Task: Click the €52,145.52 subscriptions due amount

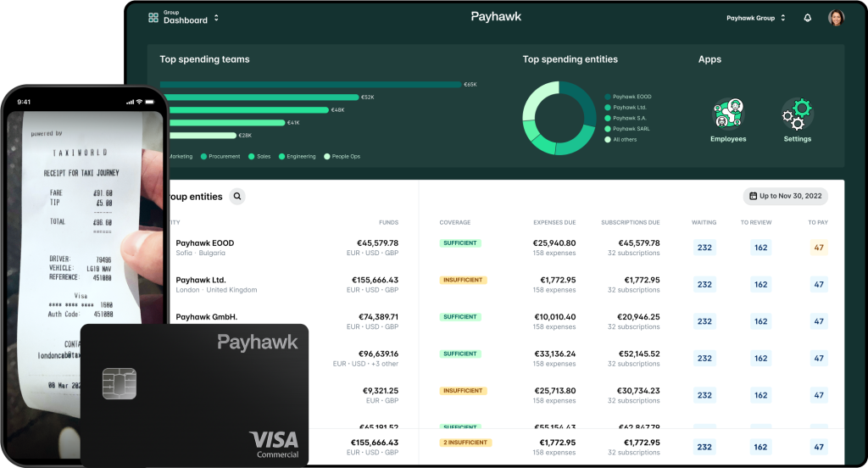Action: (638, 354)
